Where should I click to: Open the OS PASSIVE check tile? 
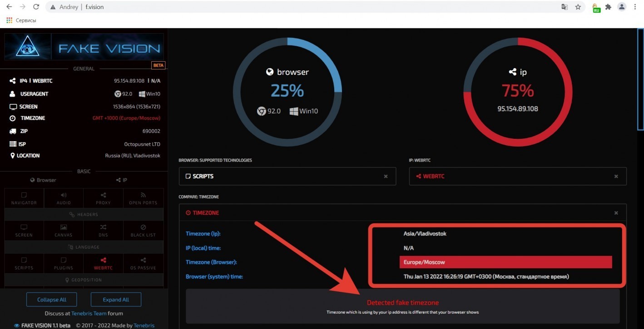[x=143, y=263]
